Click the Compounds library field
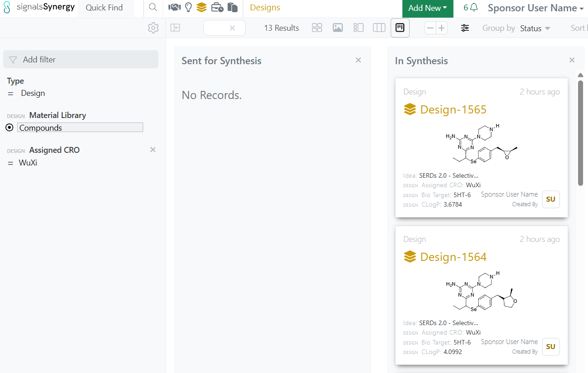The width and height of the screenshot is (588, 373). tap(80, 127)
